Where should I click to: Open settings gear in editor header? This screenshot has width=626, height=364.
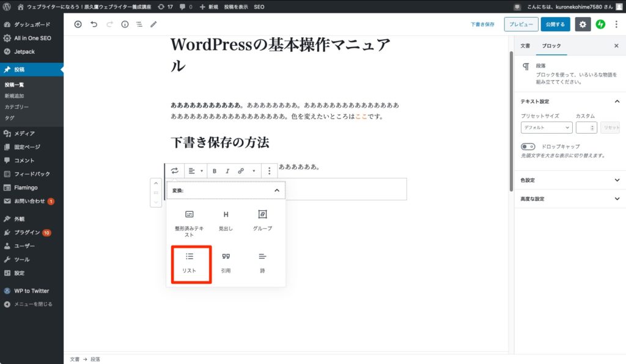pyautogui.click(x=583, y=24)
